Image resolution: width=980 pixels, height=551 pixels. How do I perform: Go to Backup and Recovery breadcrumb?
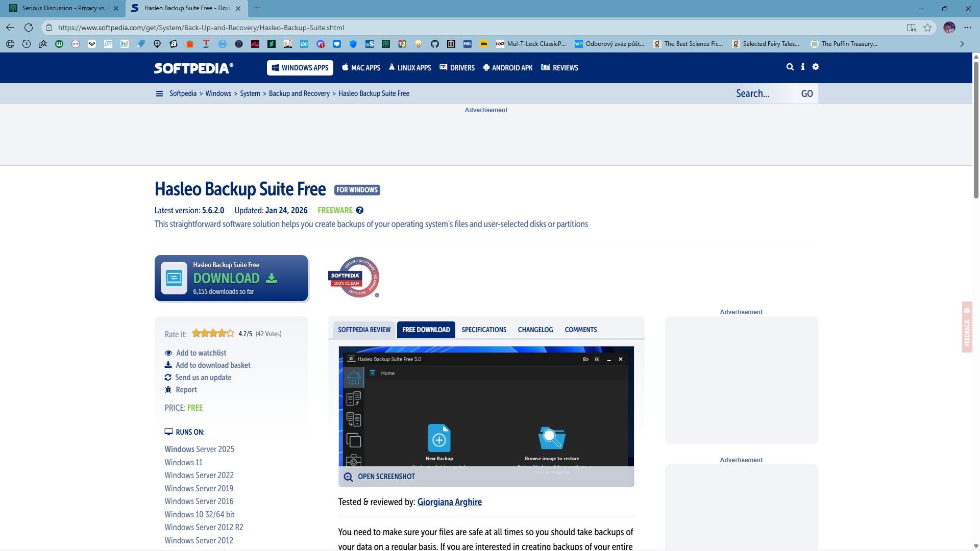coord(299,94)
